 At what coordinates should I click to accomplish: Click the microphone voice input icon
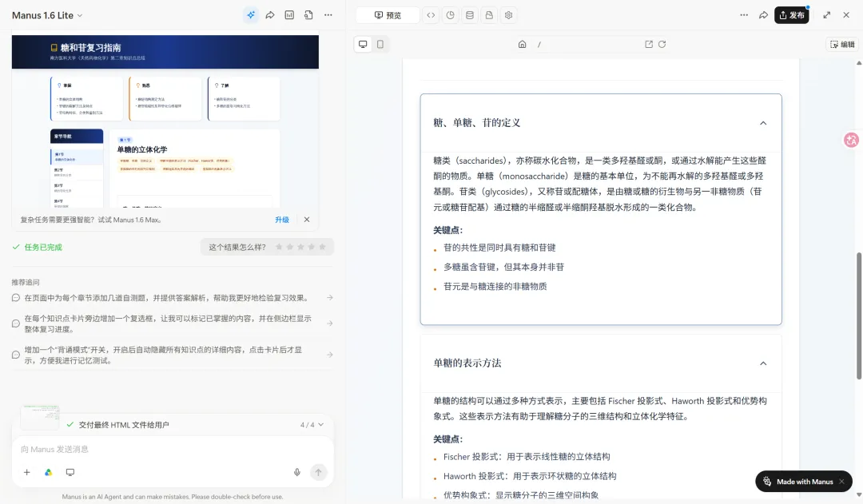click(x=297, y=472)
